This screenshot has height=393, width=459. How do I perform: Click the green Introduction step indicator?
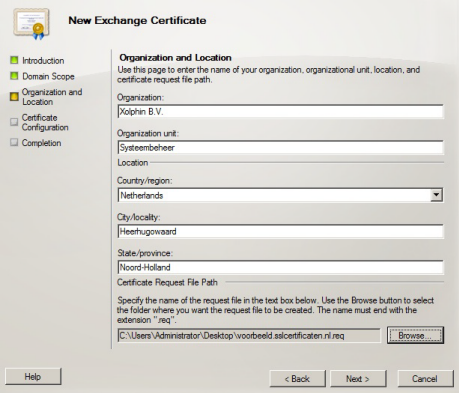click(14, 60)
